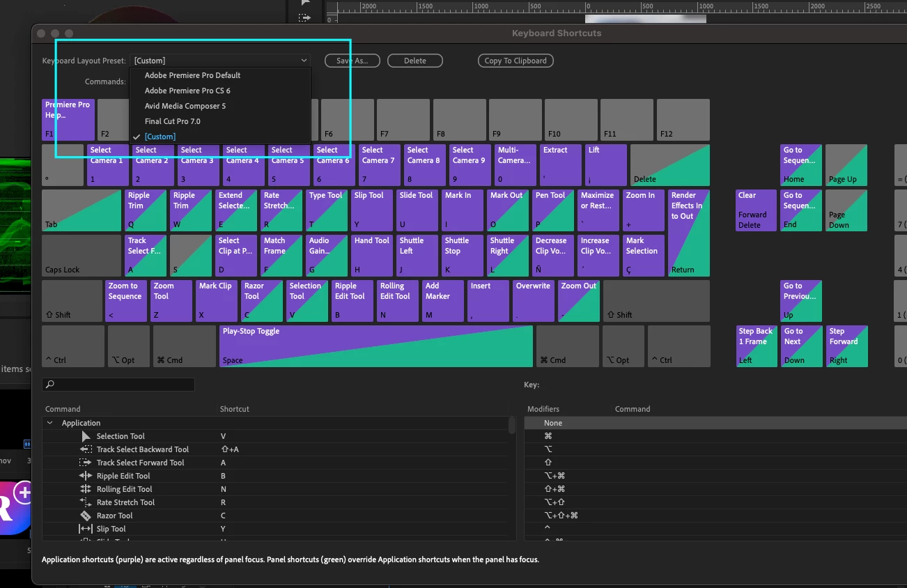Click the Premiere Pro Help F1 key
The height and width of the screenshot is (588, 907).
(68, 120)
